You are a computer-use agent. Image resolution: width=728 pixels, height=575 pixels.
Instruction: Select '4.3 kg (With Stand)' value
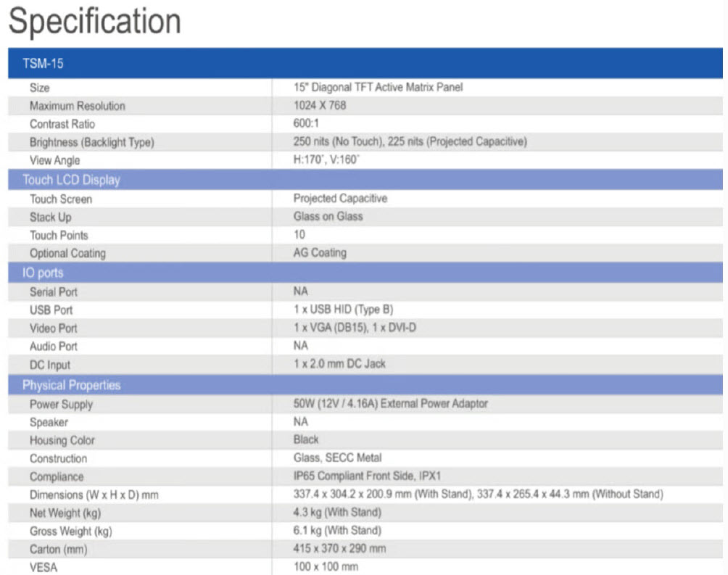click(x=338, y=513)
